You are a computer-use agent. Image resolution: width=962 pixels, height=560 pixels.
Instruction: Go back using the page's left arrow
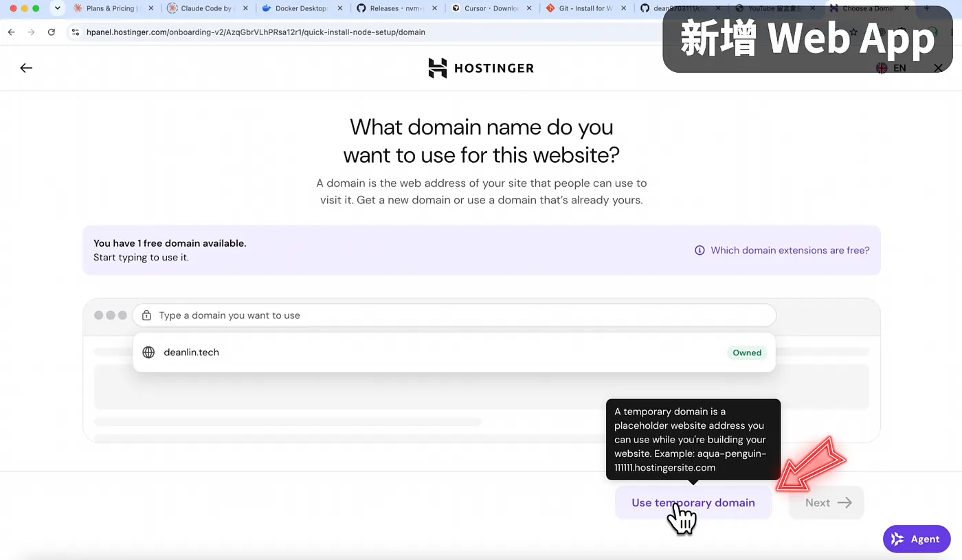26,68
